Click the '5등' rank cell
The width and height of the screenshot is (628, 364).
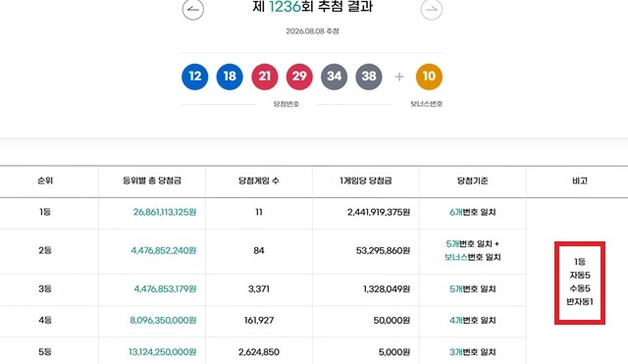pyautogui.click(x=45, y=352)
